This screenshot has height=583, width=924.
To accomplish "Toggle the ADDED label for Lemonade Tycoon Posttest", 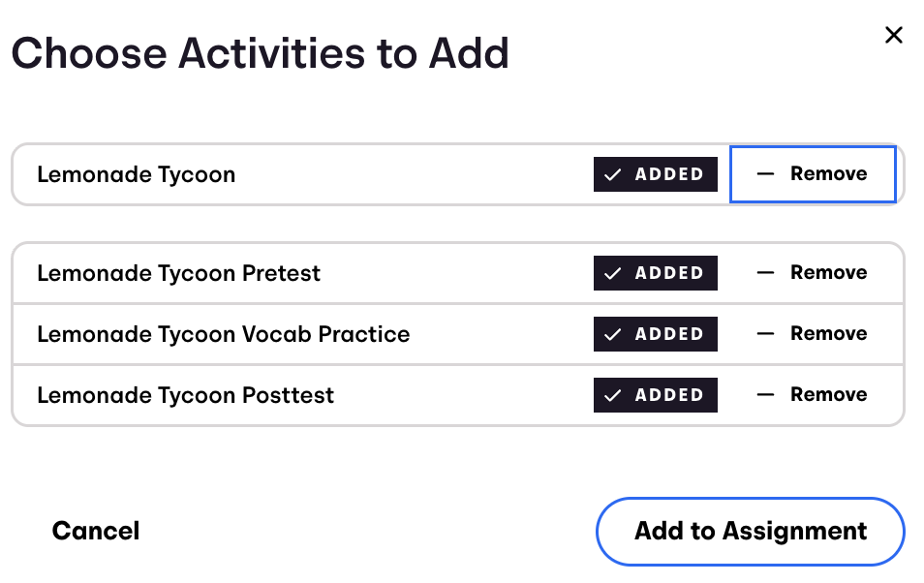I will 668,396.
